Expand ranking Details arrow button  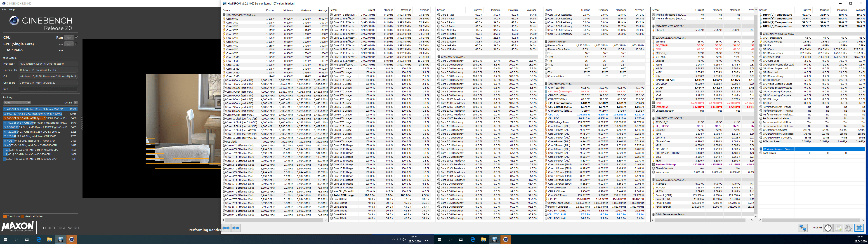pos(75,102)
